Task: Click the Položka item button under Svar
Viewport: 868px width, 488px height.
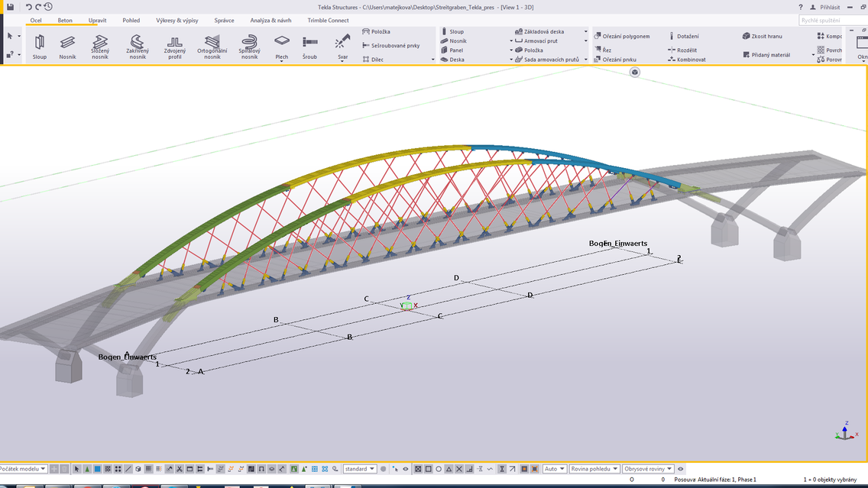Action: pos(377,31)
